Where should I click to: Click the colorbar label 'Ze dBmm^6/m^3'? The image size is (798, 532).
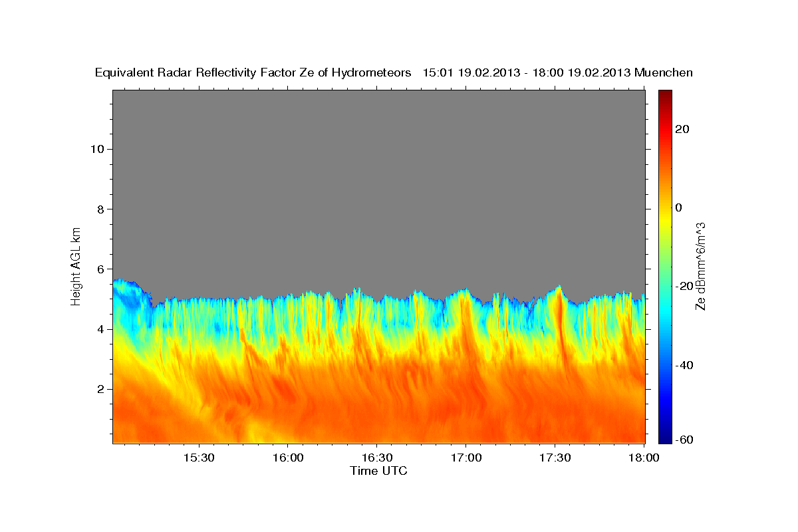[700, 266]
